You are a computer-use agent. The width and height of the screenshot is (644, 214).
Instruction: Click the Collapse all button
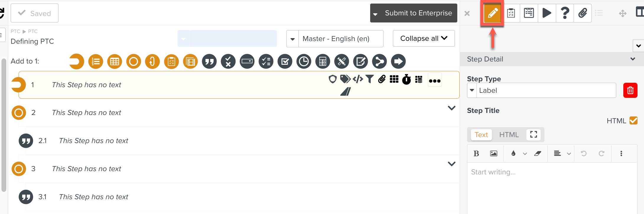point(424,38)
